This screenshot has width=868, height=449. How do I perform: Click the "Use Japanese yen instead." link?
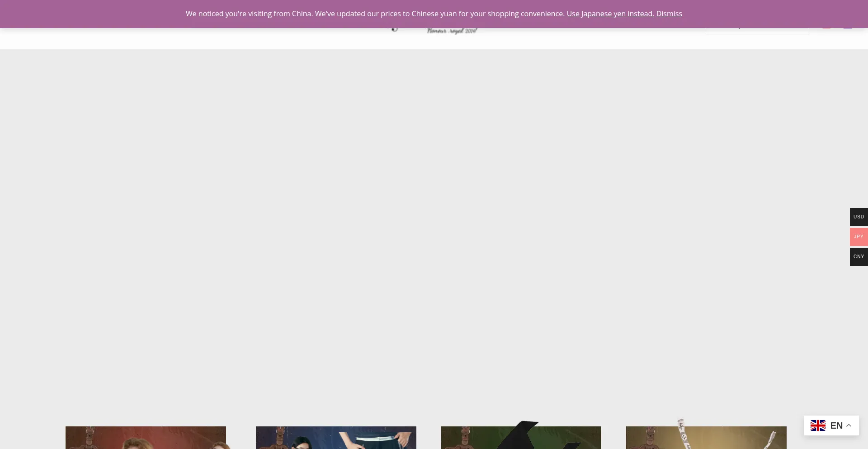pyautogui.click(x=610, y=14)
